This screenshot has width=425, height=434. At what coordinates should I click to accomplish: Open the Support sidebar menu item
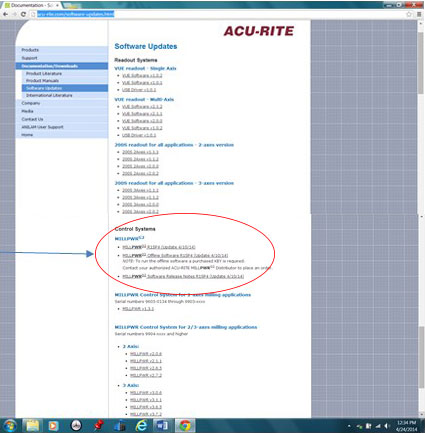pos(62,58)
